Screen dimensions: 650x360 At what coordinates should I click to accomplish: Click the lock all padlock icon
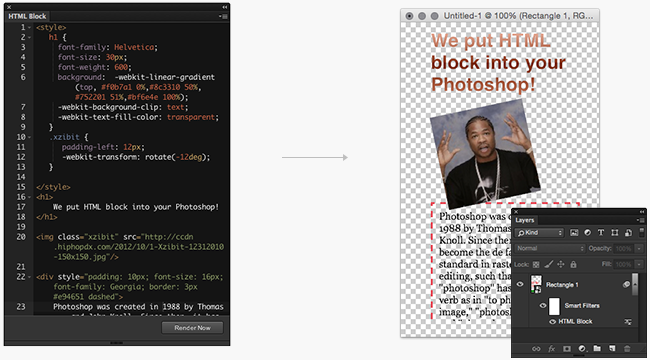pyautogui.click(x=573, y=264)
